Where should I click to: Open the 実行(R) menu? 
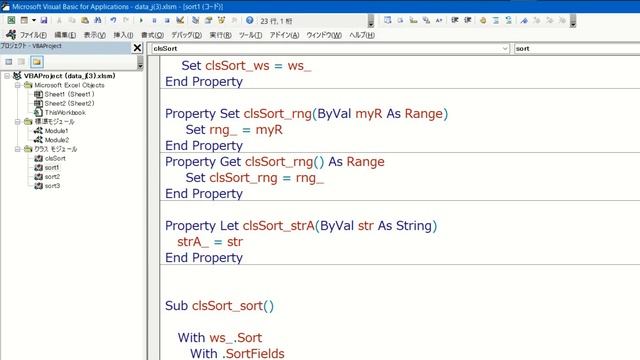tap(220, 35)
